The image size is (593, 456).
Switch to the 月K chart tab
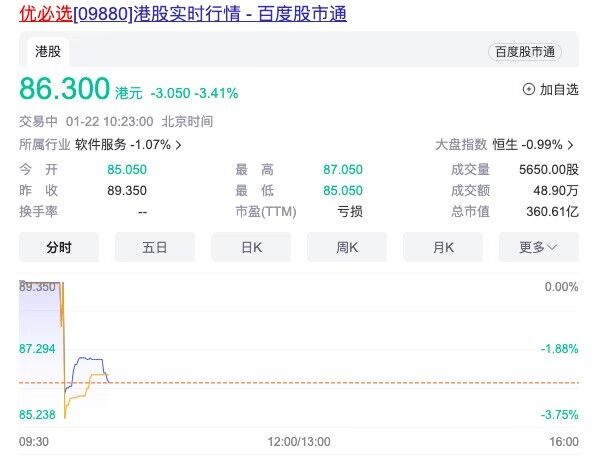tap(443, 247)
